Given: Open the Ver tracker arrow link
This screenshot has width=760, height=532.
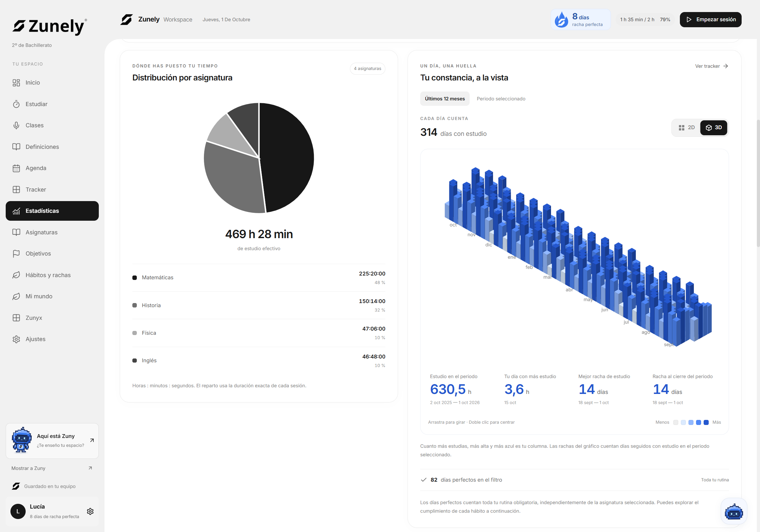Looking at the screenshot, I should click(711, 66).
